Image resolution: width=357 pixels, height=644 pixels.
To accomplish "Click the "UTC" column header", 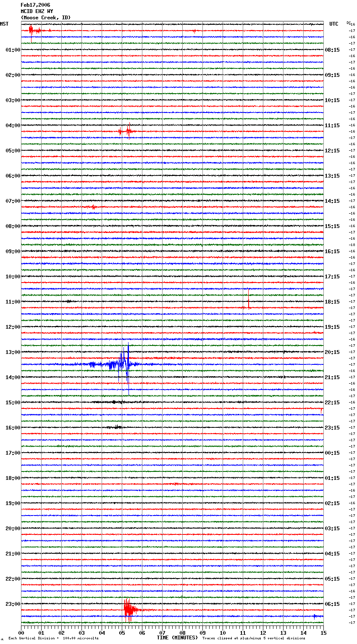I will 334,24.
